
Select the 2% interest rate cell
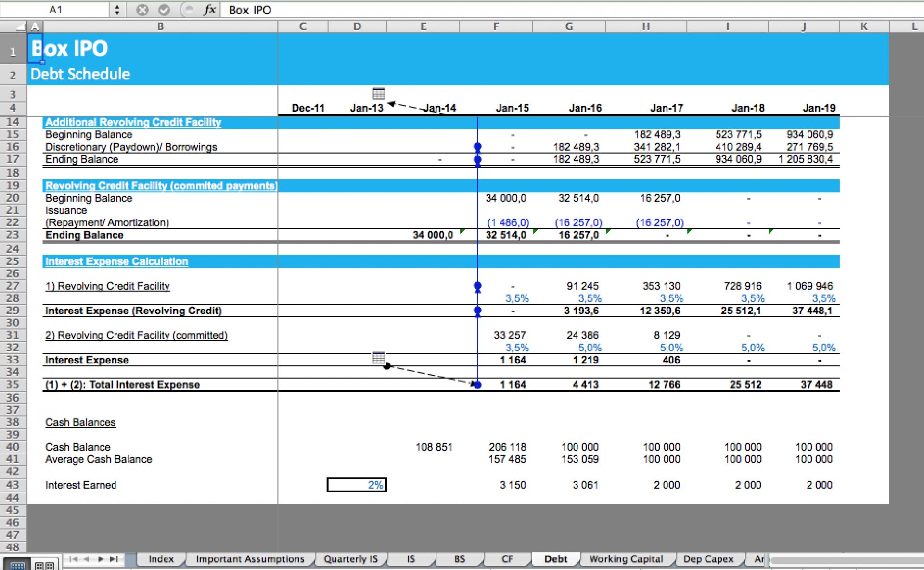[x=357, y=485]
